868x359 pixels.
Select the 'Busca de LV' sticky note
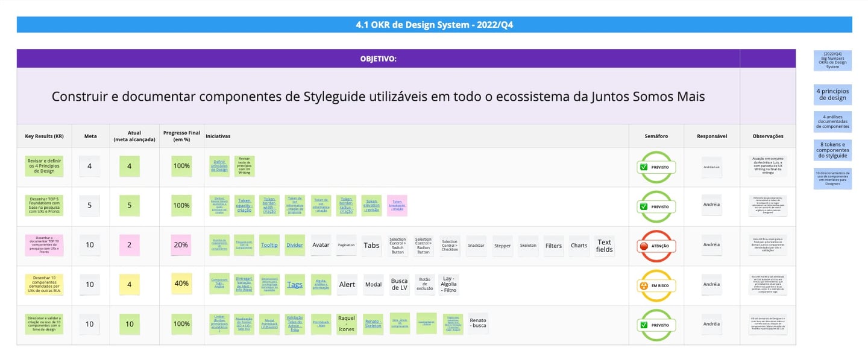tap(399, 284)
